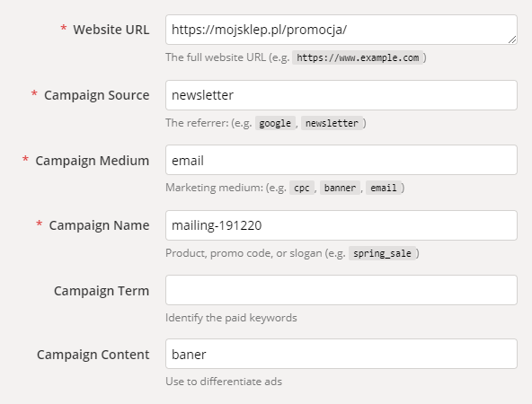Click the newsletter example tag under Source
The height and width of the screenshot is (404, 532).
[332, 123]
